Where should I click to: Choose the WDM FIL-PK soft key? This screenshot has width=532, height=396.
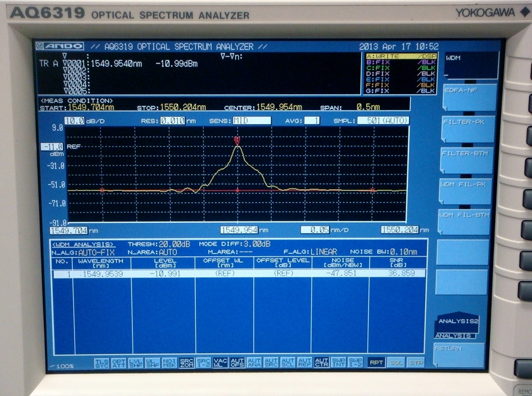pyautogui.click(x=465, y=191)
